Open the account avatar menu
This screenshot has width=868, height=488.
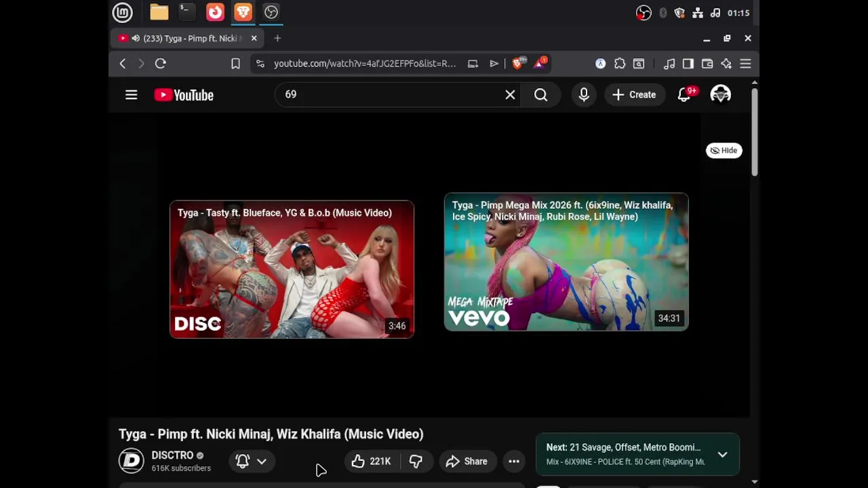point(720,95)
